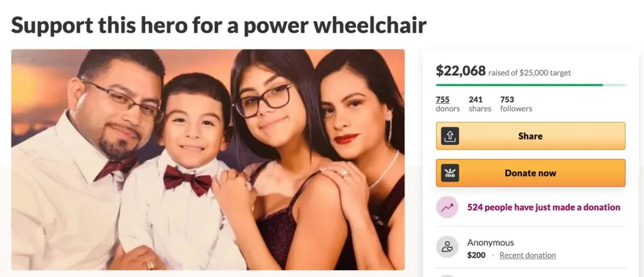Click the green fundraising progress bar
The image size is (644, 277).
(531, 85)
